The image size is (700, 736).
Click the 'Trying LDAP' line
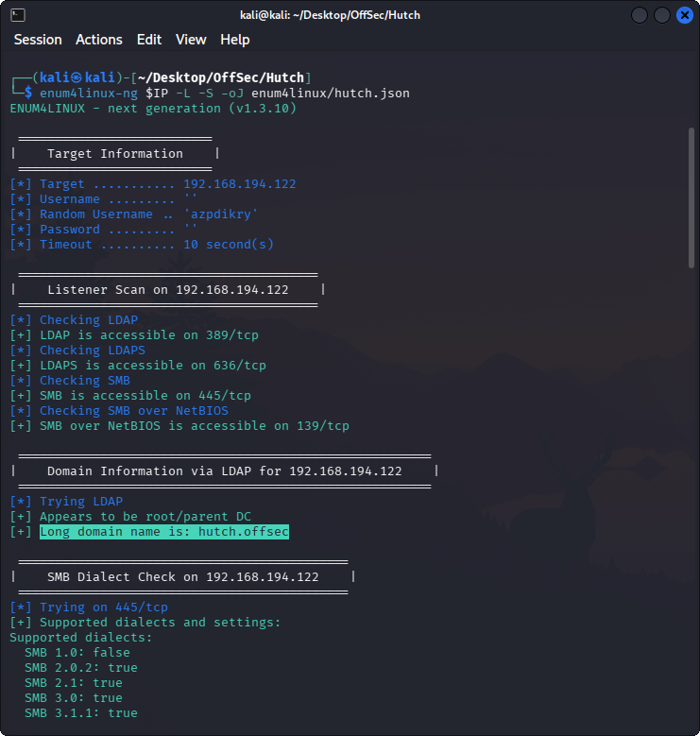tap(81, 502)
